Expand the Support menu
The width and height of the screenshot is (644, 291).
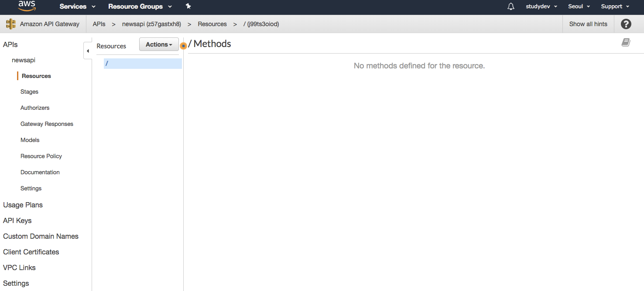coord(615,7)
